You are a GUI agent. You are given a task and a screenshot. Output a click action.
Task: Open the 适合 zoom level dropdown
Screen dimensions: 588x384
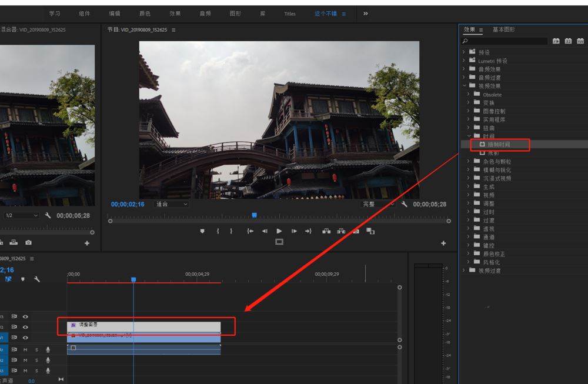click(x=171, y=203)
